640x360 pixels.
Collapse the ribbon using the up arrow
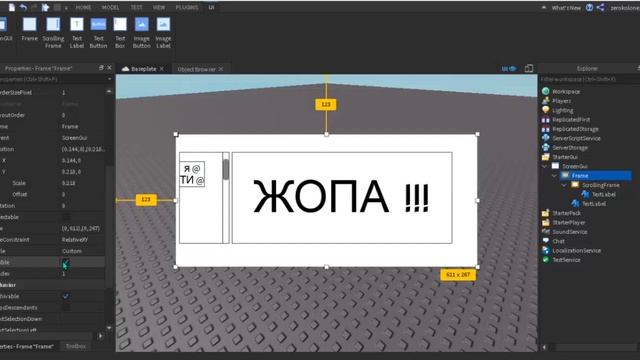[543, 7]
